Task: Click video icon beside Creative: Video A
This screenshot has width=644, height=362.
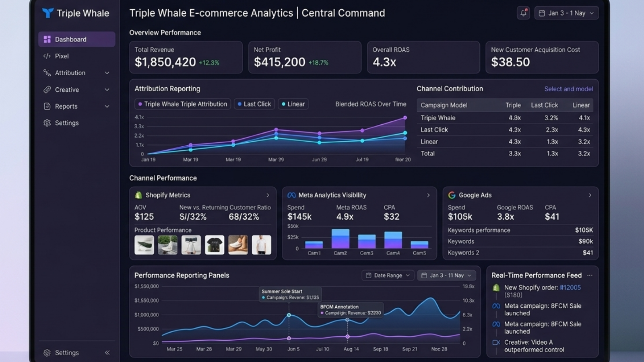Action: 496,342
